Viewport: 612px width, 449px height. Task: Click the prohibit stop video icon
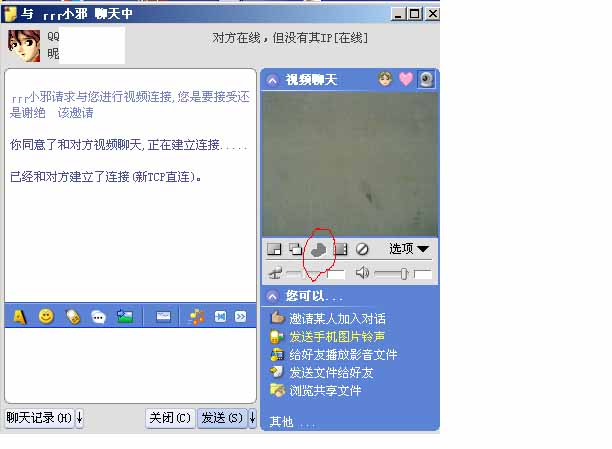click(x=362, y=249)
